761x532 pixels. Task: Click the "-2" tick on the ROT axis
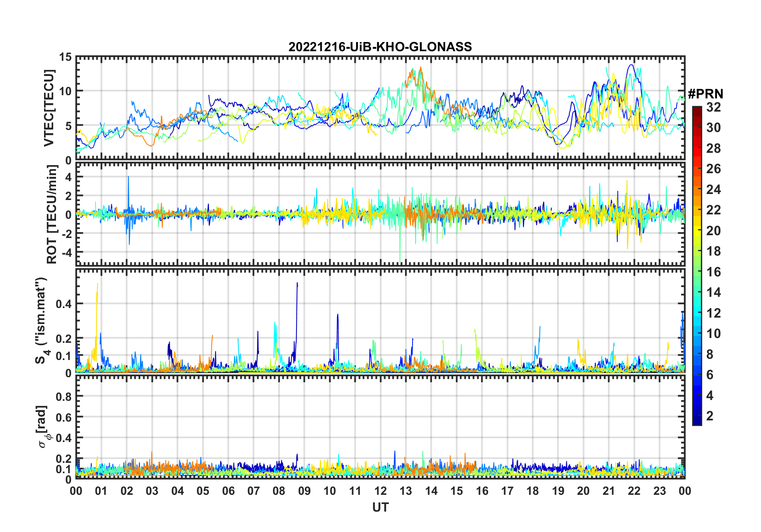(x=66, y=233)
